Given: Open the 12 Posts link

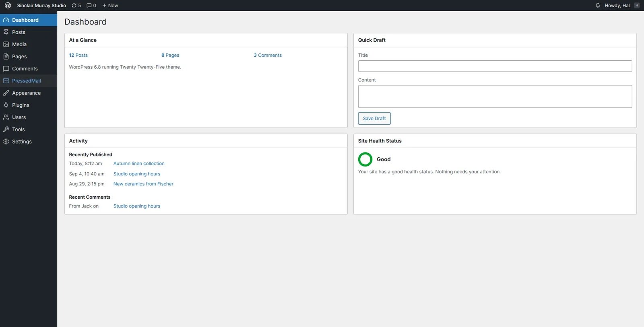Looking at the screenshot, I should click(x=78, y=55).
